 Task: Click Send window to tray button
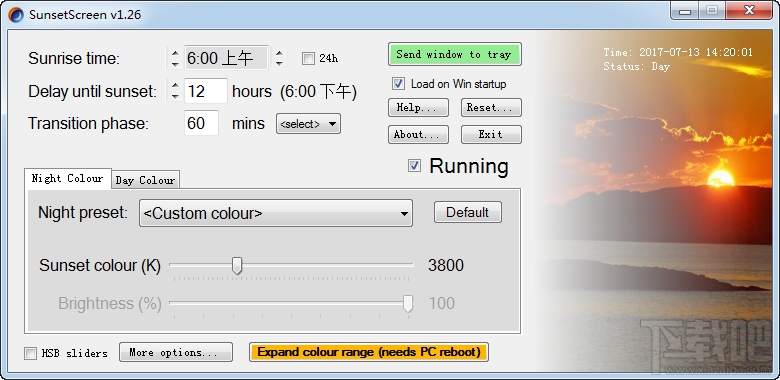454,54
